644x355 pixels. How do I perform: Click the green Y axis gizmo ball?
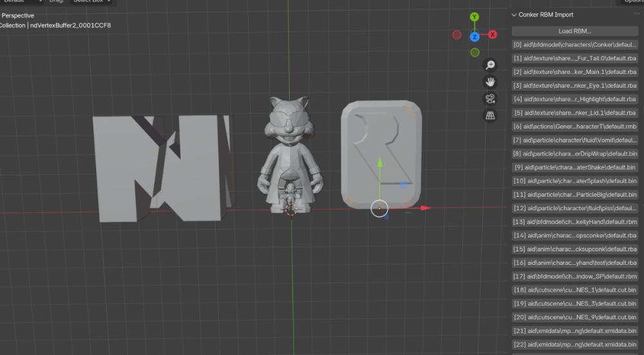click(475, 17)
